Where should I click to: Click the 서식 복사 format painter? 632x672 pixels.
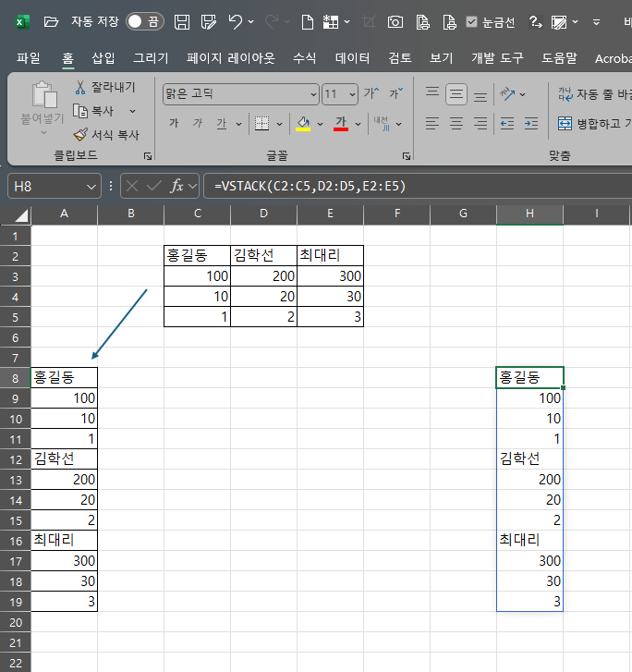pos(80,134)
